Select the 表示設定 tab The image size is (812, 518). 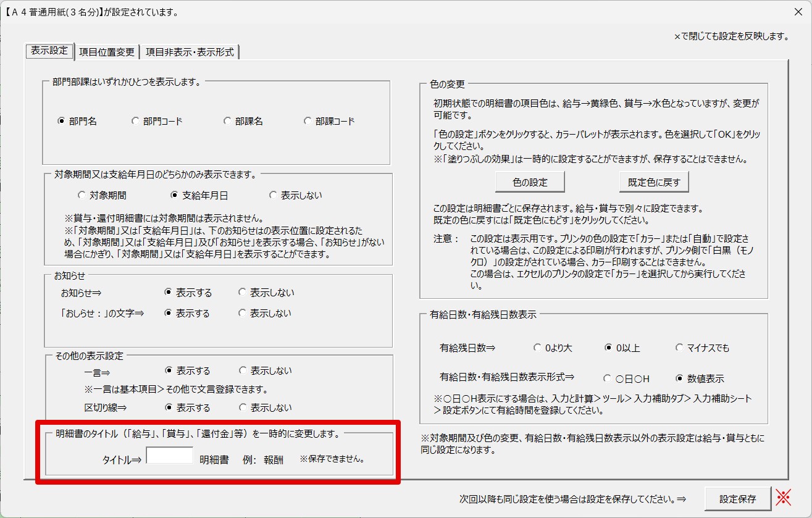pyautogui.click(x=49, y=51)
